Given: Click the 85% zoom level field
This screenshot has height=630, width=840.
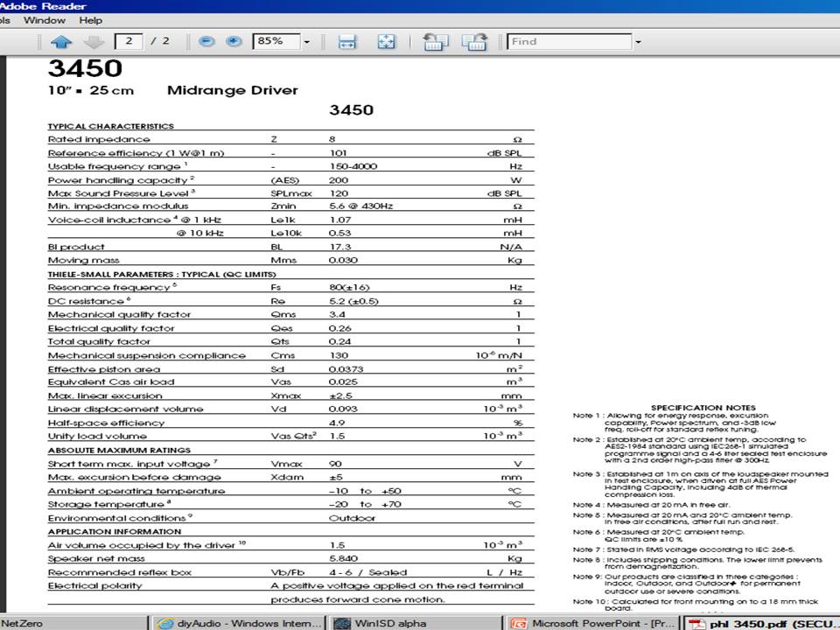Looking at the screenshot, I should click(276, 41).
